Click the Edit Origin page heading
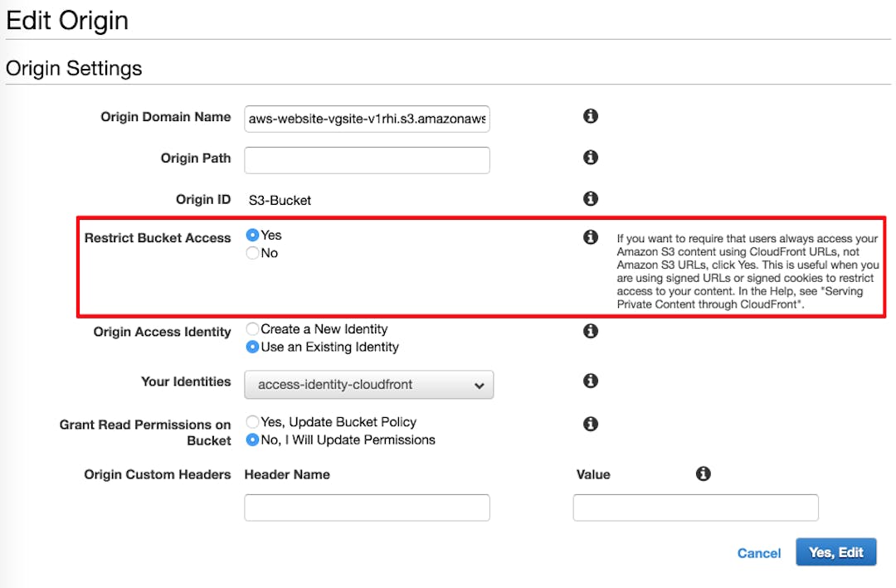The image size is (896, 588). point(66,20)
